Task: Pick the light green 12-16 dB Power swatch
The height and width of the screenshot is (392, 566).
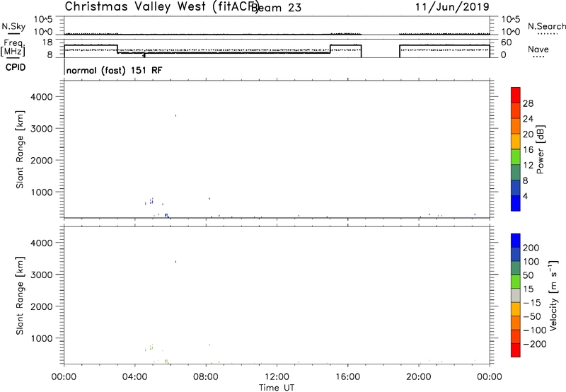Action: (x=516, y=157)
